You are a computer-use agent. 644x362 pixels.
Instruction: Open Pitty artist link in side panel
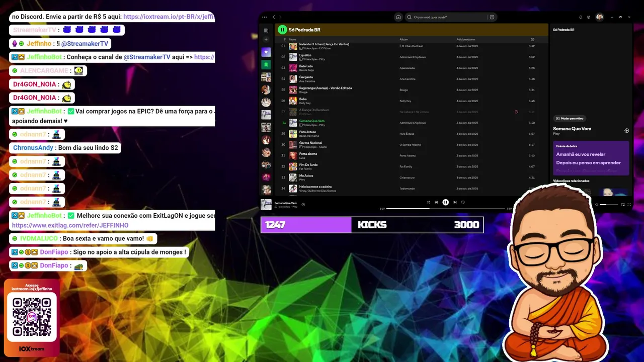[x=556, y=134]
